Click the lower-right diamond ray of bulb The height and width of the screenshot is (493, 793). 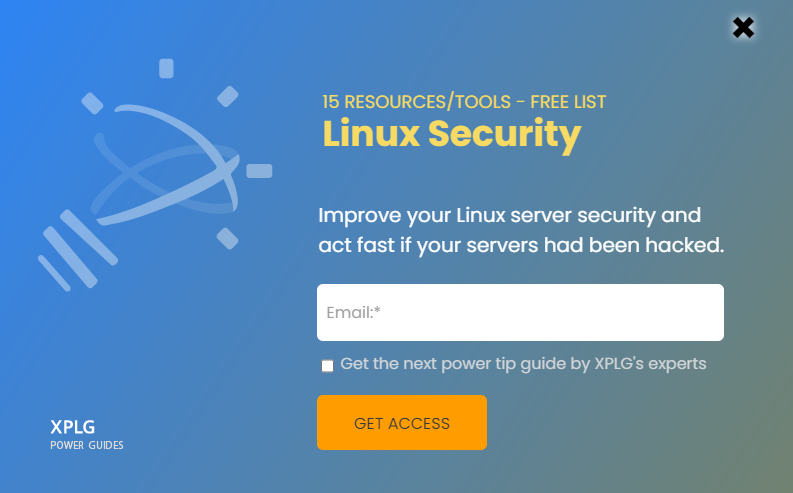pos(228,239)
